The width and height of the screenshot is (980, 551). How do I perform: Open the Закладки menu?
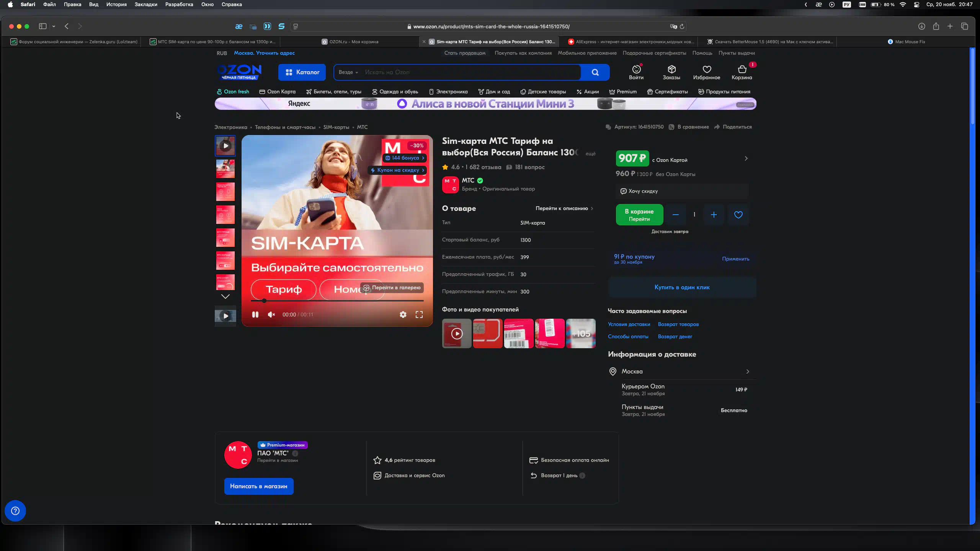(146, 5)
